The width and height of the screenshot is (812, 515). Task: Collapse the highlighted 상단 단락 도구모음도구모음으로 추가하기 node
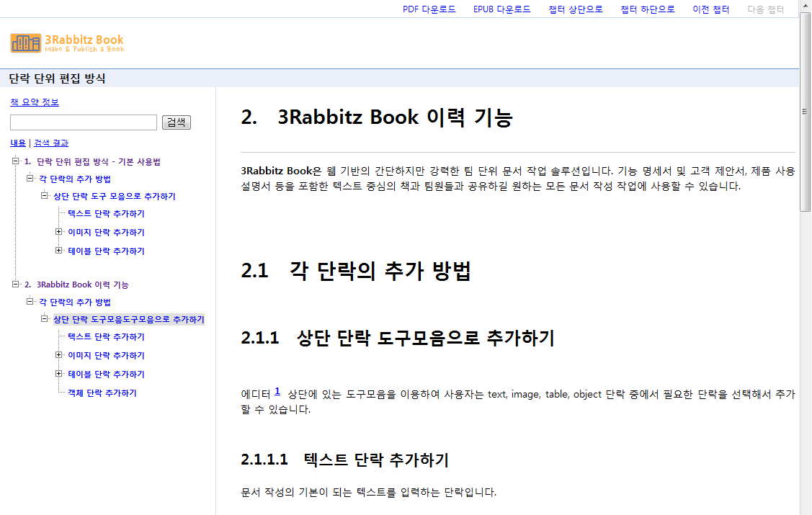tap(45, 319)
